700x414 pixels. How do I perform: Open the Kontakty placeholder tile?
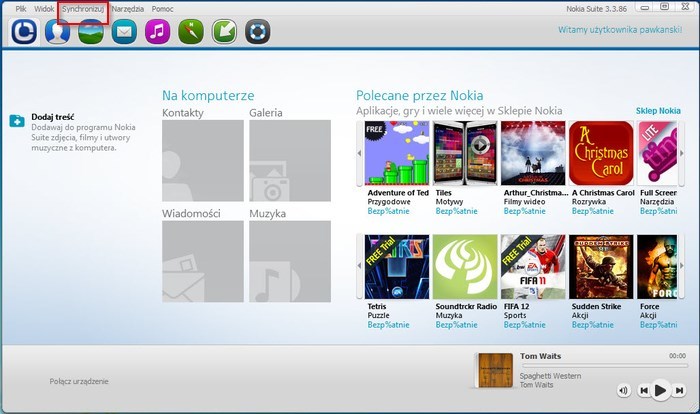coord(203,160)
